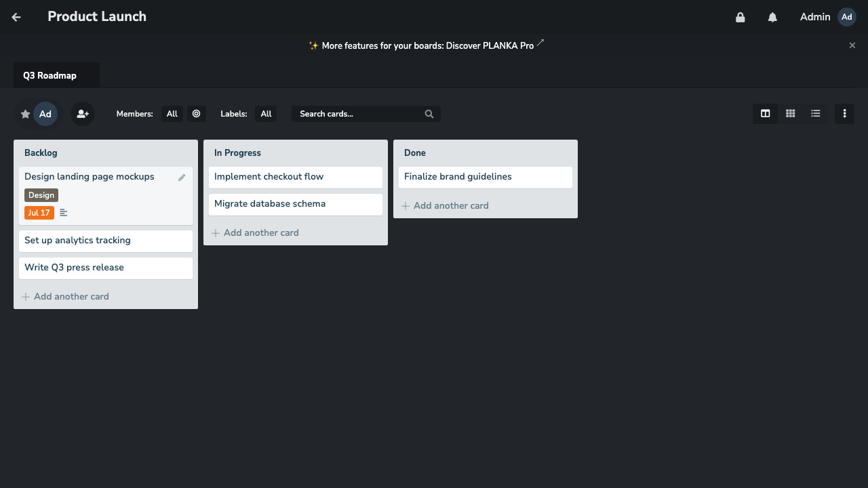The height and width of the screenshot is (488, 868).
Task: Go back using the left arrow
Action: click(x=16, y=17)
